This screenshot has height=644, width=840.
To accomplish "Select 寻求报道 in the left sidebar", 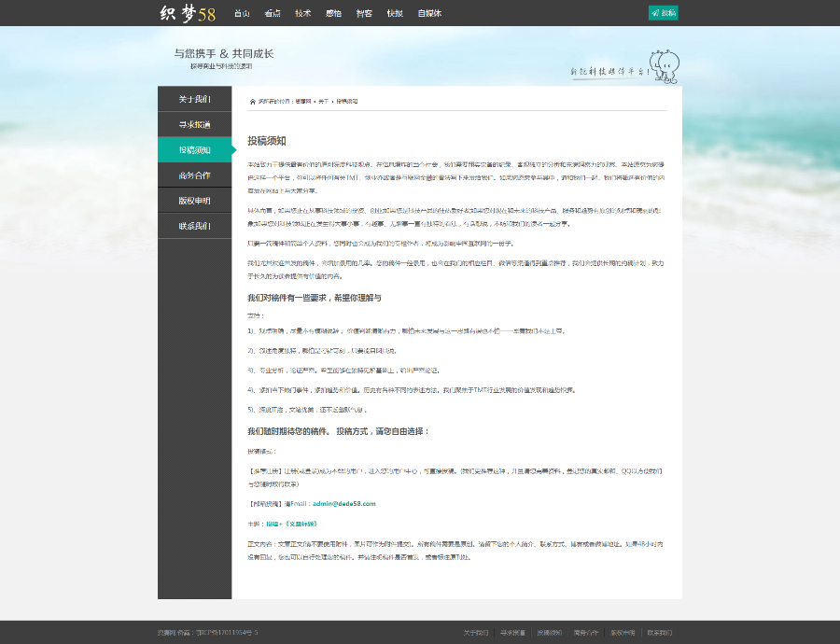I will click(194, 124).
